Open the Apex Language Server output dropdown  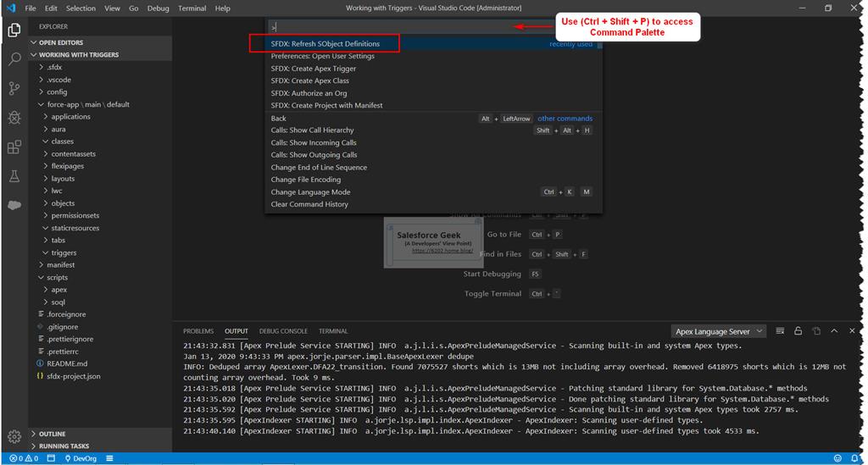(718, 331)
